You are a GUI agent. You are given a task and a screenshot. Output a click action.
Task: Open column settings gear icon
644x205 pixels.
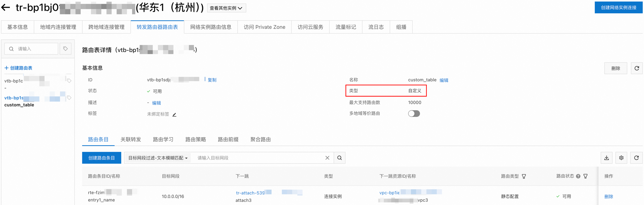pos(621,158)
